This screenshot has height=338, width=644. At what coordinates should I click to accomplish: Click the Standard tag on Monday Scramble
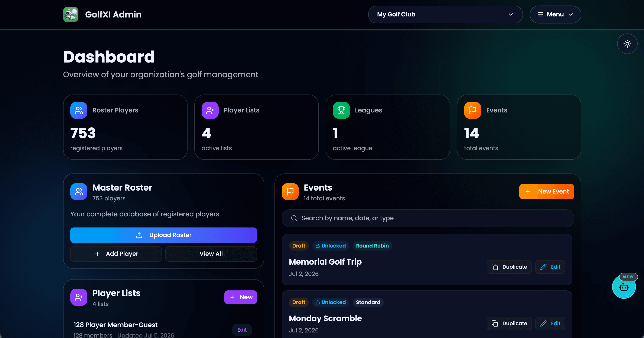(x=368, y=302)
